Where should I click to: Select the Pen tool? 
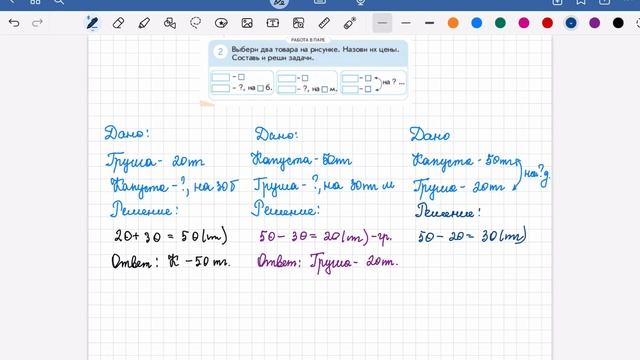[x=92, y=23]
